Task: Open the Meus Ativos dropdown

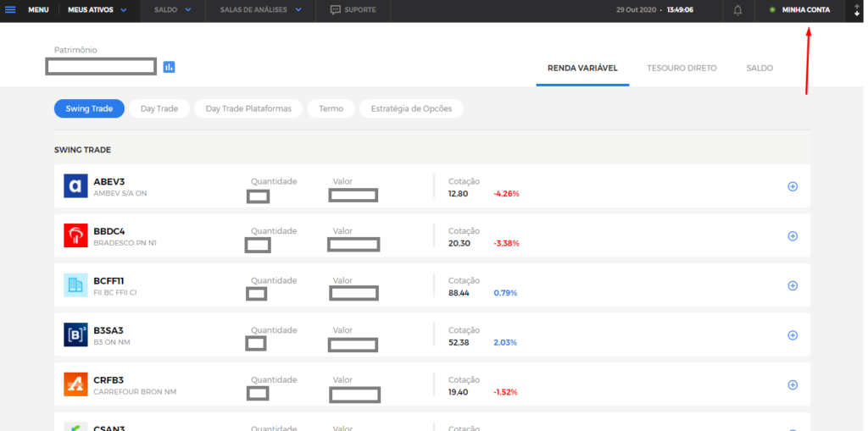Action: pos(97,10)
